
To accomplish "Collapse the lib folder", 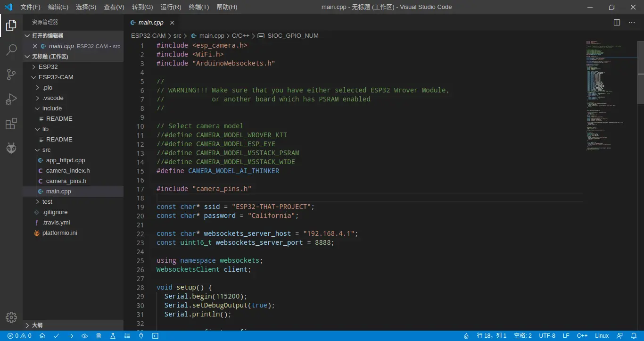I will pyautogui.click(x=73, y=129).
